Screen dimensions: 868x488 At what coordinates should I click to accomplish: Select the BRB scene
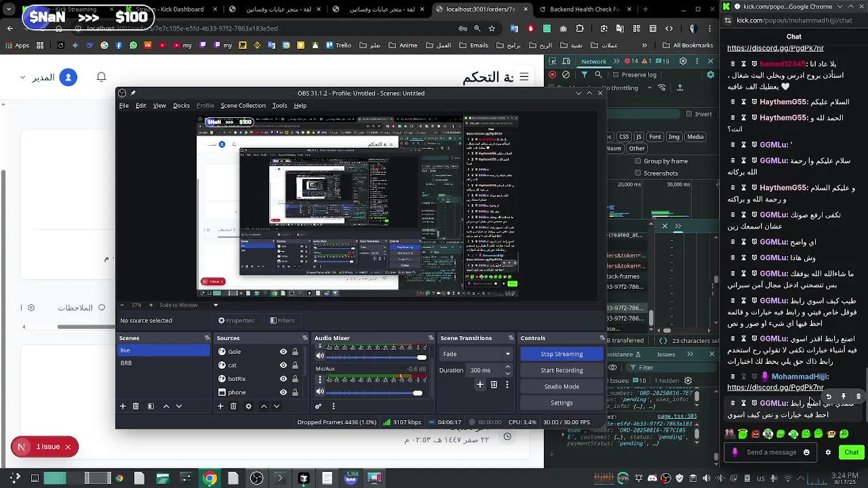pos(164,363)
